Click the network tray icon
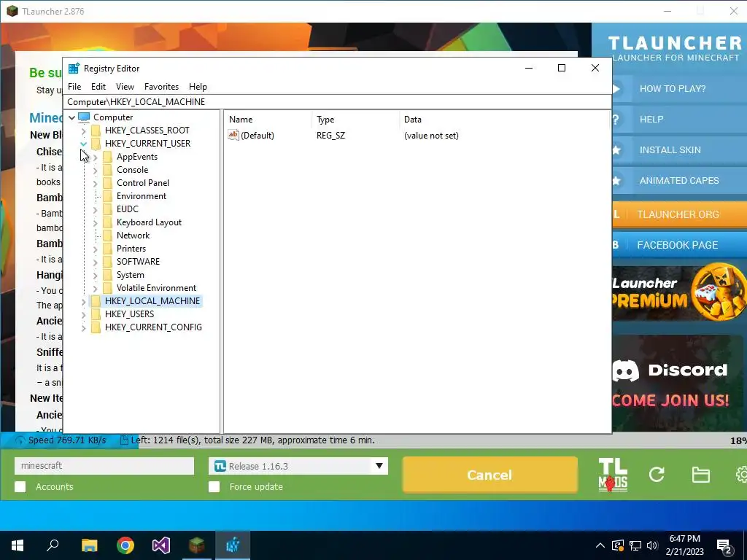747x560 pixels. click(x=635, y=545)
